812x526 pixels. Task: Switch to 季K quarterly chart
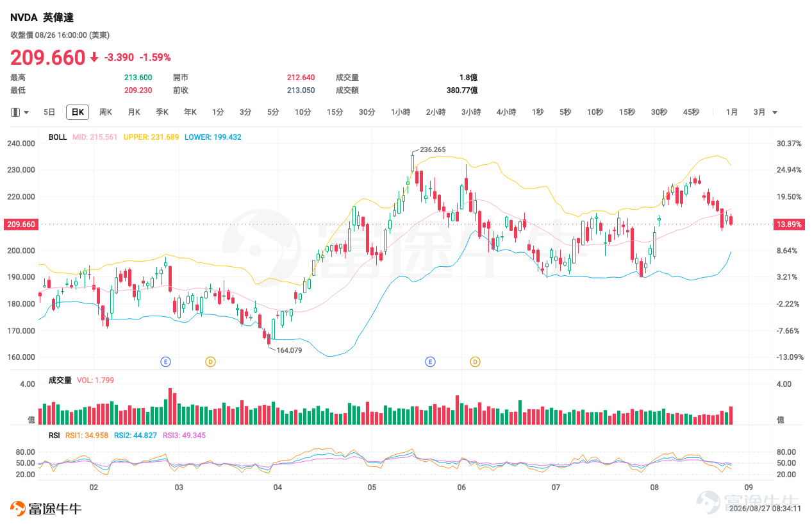162,112
